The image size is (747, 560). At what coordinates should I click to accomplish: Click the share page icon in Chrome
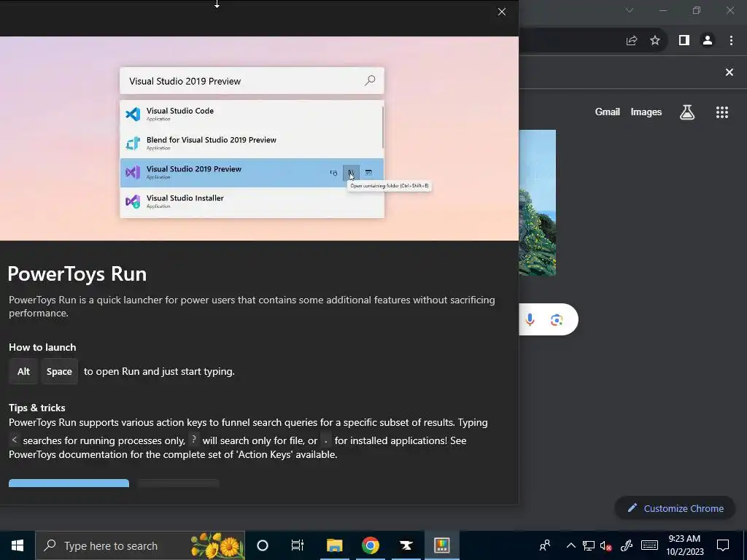(632, 41)
